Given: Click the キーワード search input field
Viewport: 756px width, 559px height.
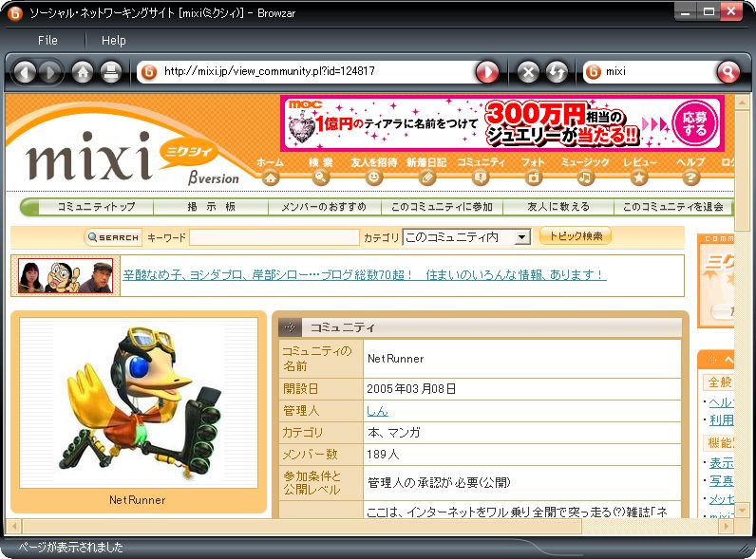Looking at the screenshot, I should pos(274,237).
